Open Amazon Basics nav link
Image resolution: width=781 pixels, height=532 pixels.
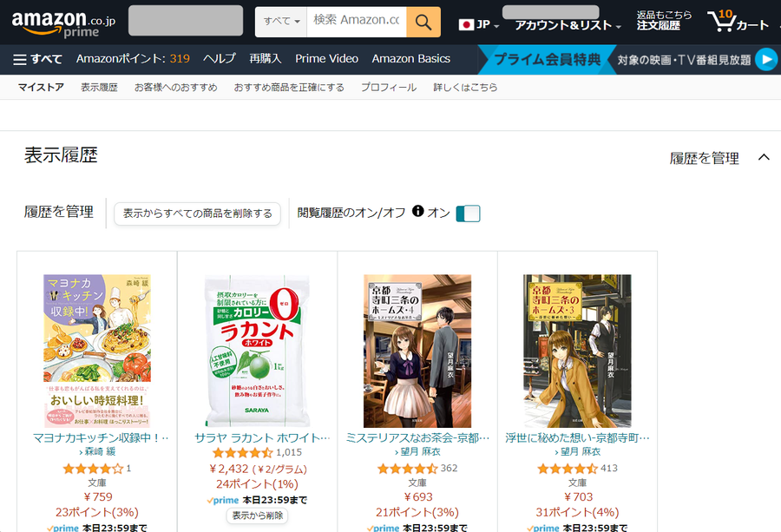(x=411, y=59)
